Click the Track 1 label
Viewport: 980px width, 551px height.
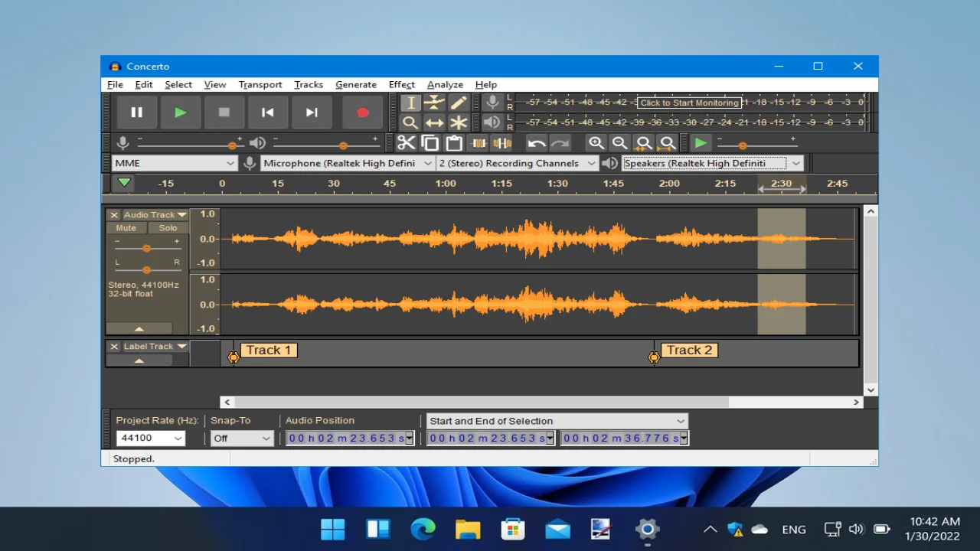click(x=268, y=350)
